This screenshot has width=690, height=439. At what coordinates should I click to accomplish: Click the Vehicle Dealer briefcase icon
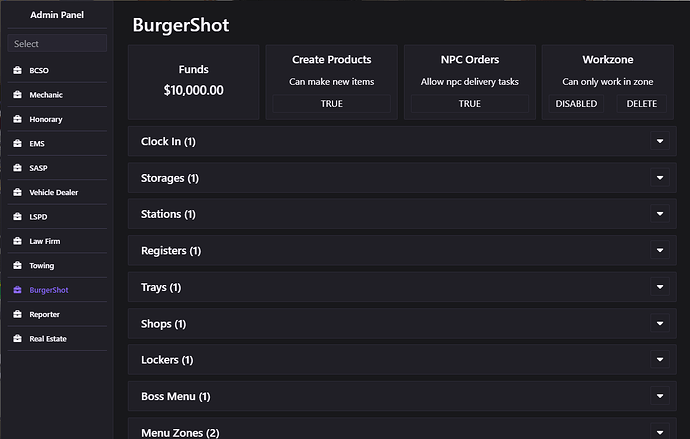point(17,192)
